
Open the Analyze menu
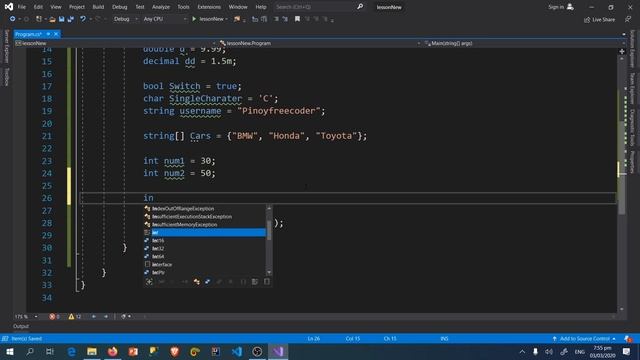(x=161, y=7)
